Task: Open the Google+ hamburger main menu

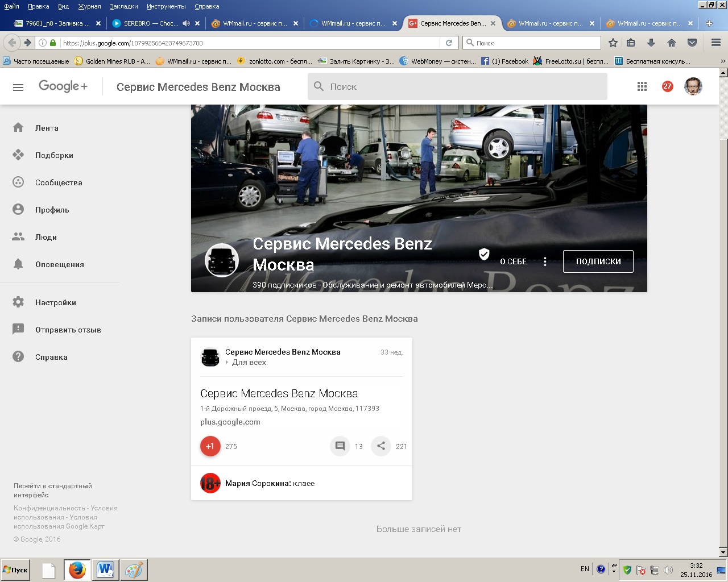Action: [18, 87]
